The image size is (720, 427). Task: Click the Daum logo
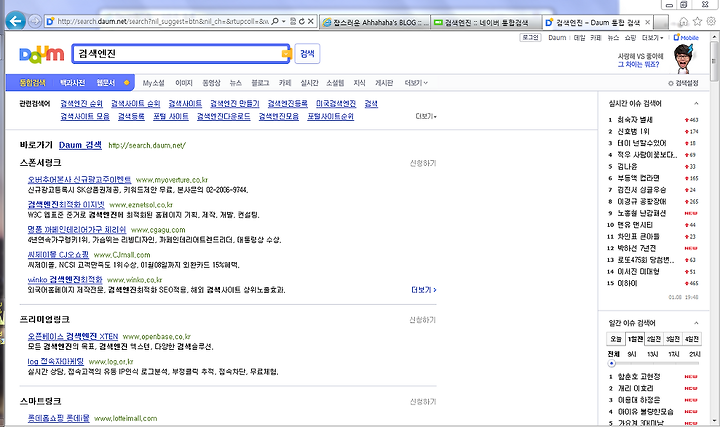click(x=42, y=54)
